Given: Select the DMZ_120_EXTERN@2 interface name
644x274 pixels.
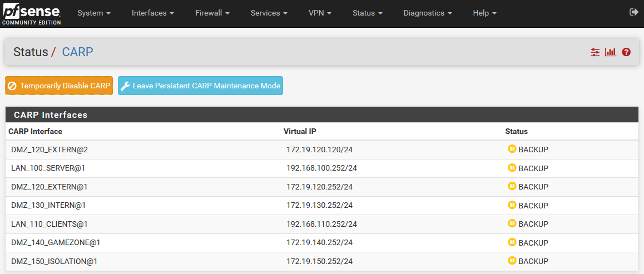Looking at the screenshot, I should [49, 150].
